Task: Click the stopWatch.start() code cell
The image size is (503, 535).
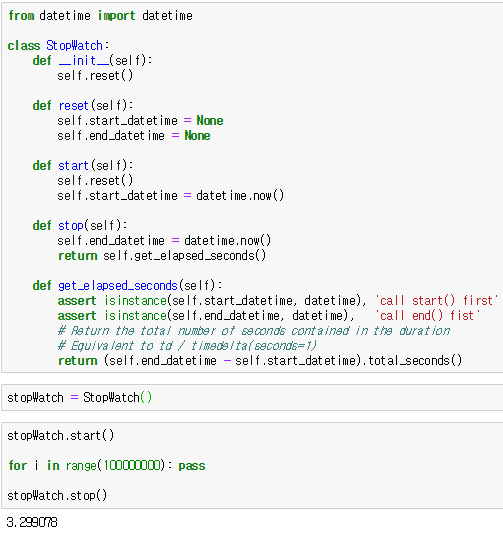Action: (252, 465)
